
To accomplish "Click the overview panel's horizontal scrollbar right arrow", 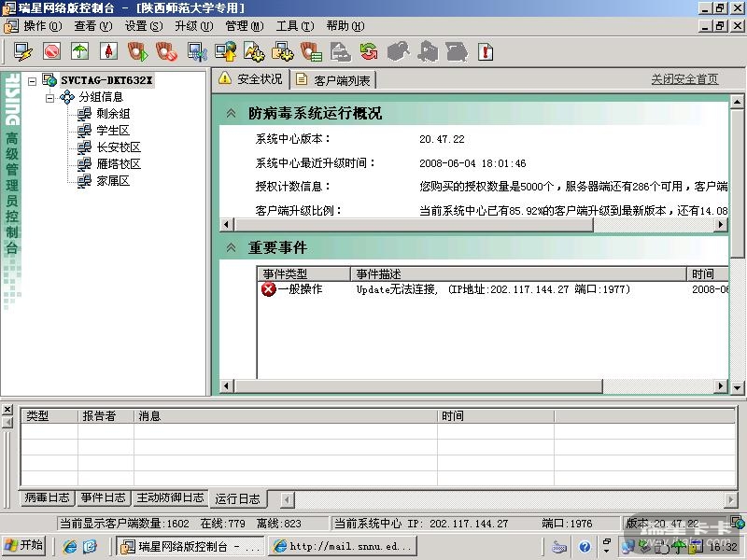I will [x=722, y=224].
